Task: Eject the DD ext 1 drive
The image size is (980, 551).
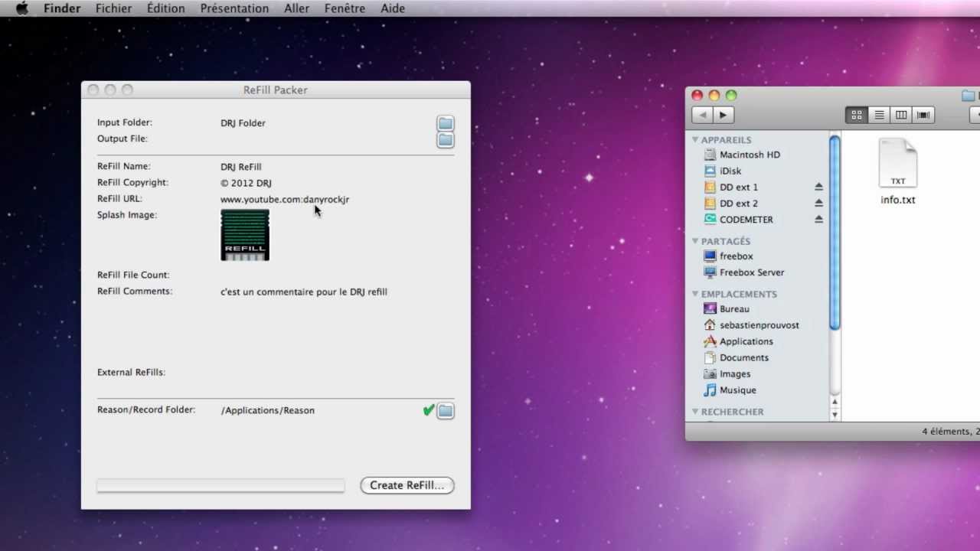Action: point(818,187)
